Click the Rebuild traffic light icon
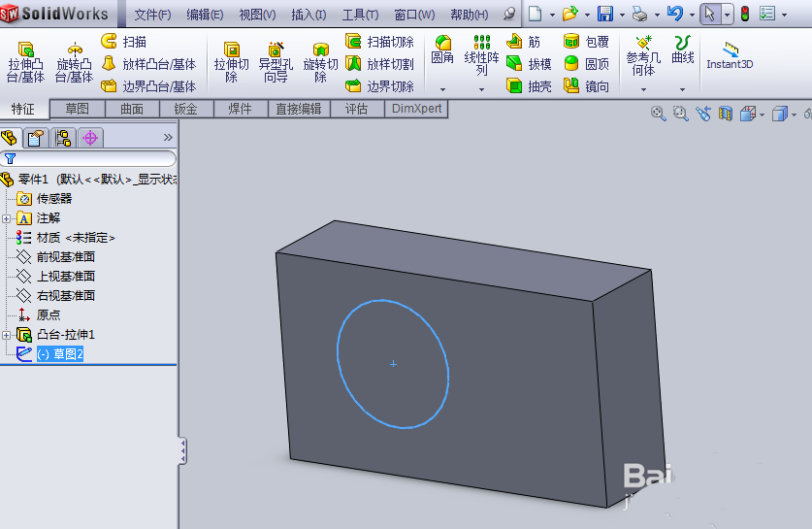The image size is (812, 529). (x=745, y=14)
